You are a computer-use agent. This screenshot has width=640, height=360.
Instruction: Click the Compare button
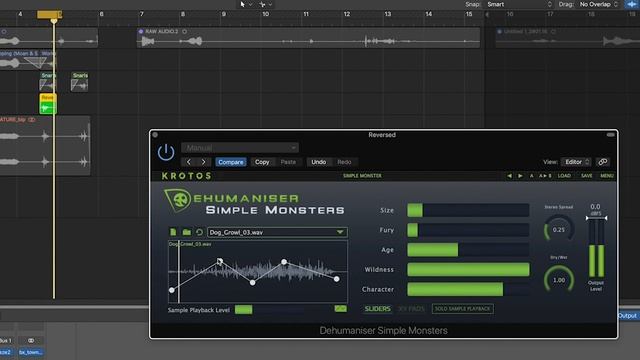point(231,162)
